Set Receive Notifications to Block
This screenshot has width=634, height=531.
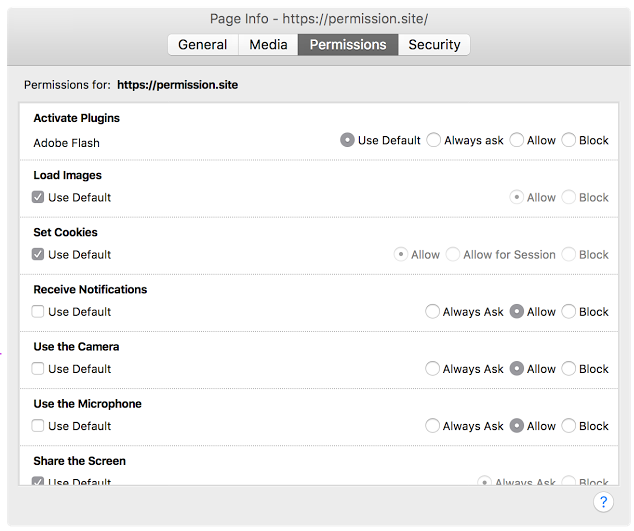pos(569,312)
